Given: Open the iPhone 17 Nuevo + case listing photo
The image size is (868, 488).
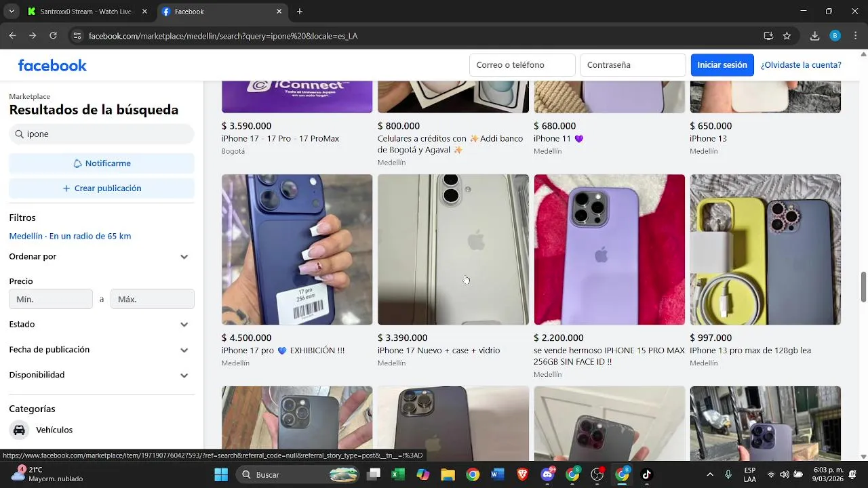Looking at the screenshot, I should (x=453, y=249).
